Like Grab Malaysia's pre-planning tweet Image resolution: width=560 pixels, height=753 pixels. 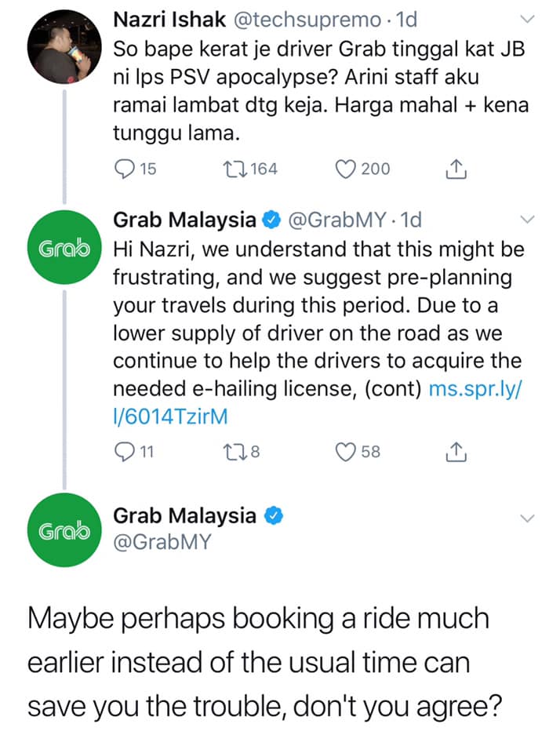tap(346, 451)
